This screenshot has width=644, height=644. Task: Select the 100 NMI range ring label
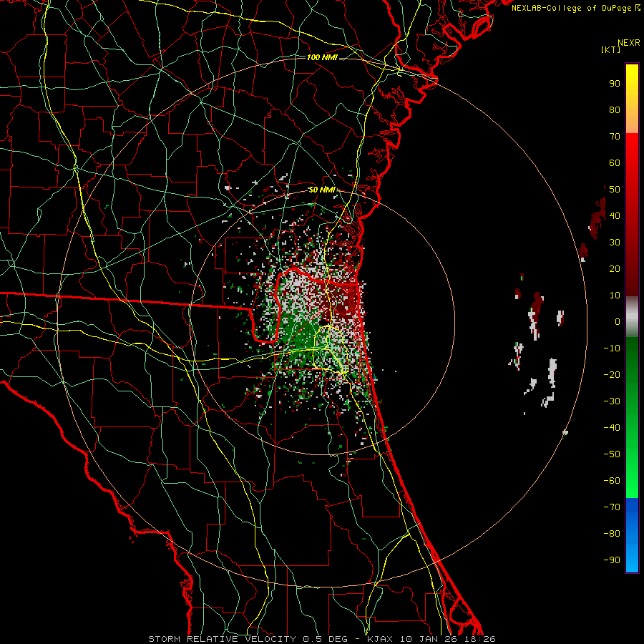click(x=322, y=57)
